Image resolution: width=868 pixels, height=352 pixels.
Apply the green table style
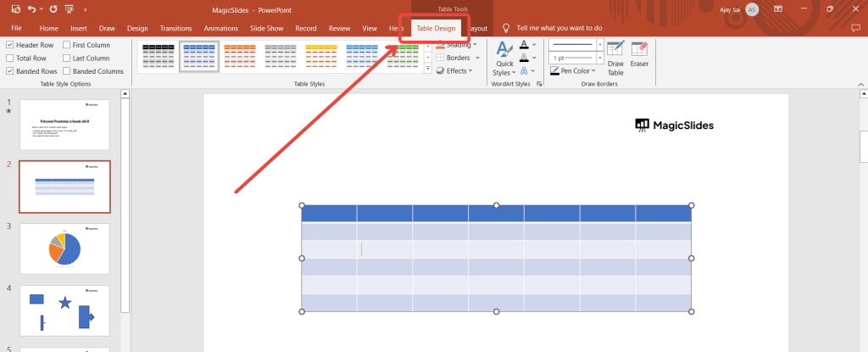[x=403, y=57]
